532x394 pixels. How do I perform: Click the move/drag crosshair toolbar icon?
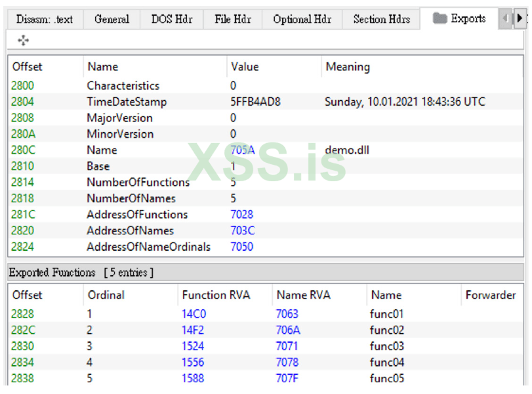click(23, 41)
